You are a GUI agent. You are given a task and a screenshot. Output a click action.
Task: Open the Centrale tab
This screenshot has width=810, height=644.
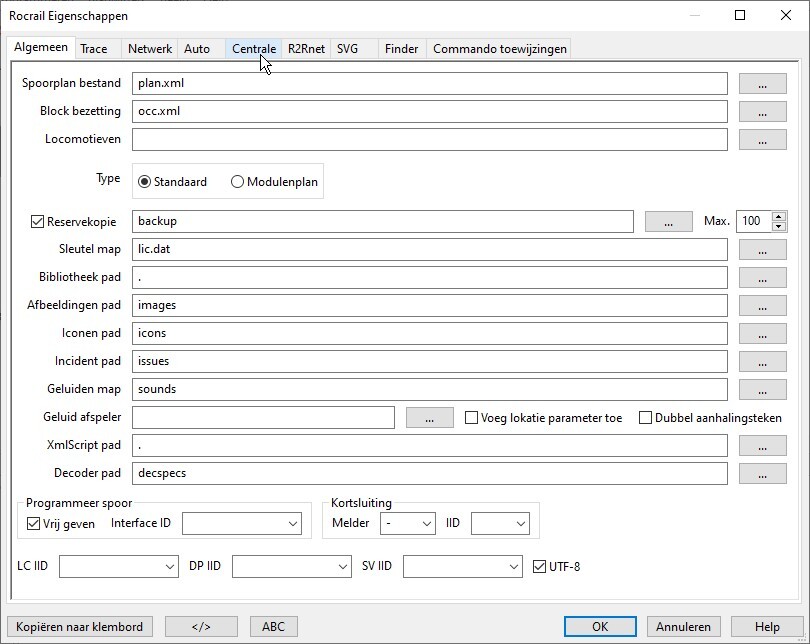[x=254, y=49]
